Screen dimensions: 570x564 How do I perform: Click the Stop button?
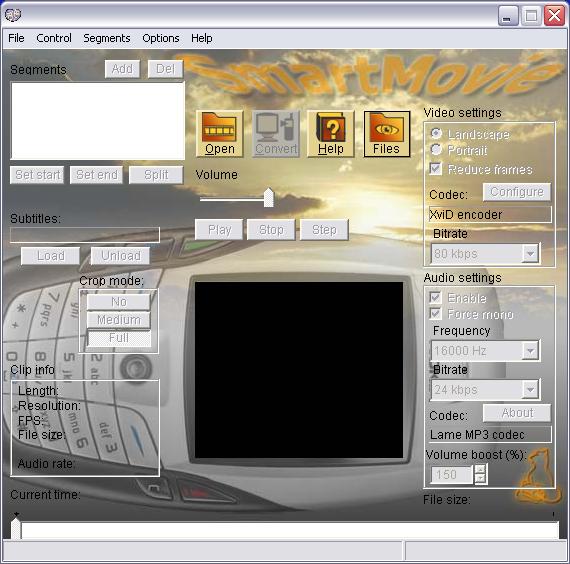coord(271,230)
